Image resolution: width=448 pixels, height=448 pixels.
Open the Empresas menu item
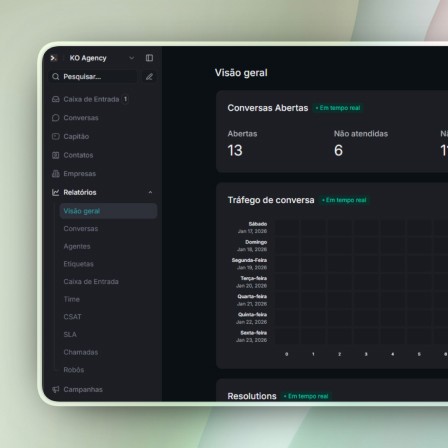click(80, 174)
